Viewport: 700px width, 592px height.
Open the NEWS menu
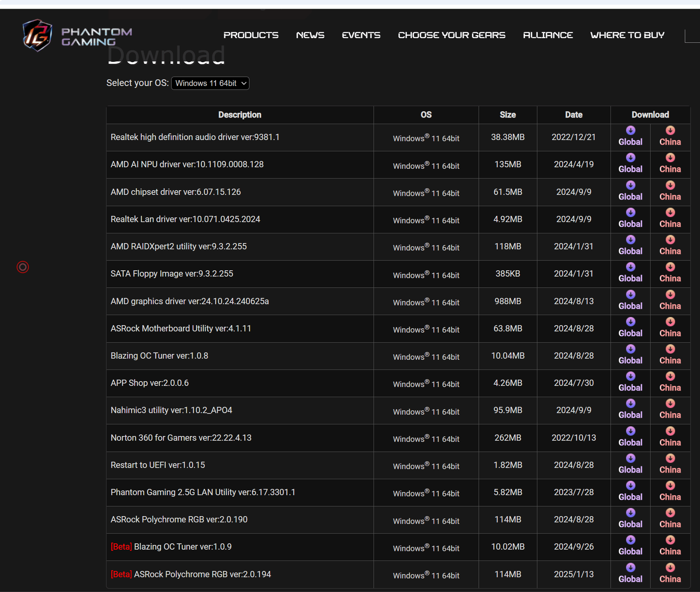[x=310, y=35]
